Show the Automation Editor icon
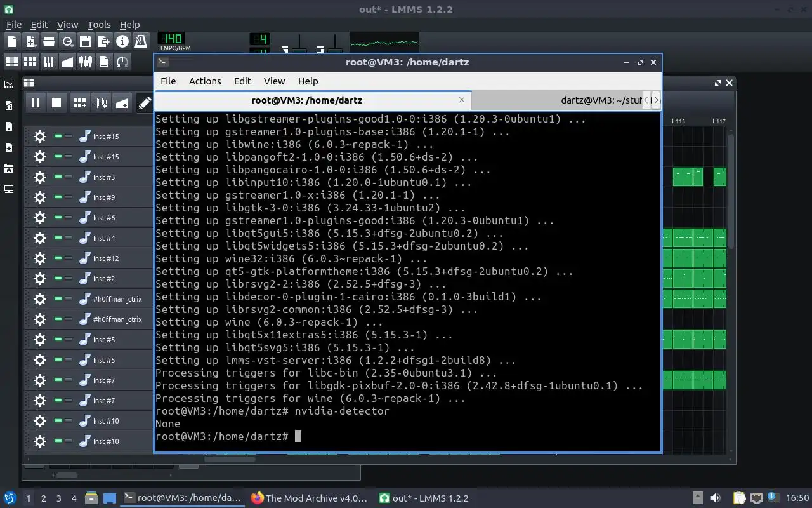812x508 pixels. click(67, 61)
